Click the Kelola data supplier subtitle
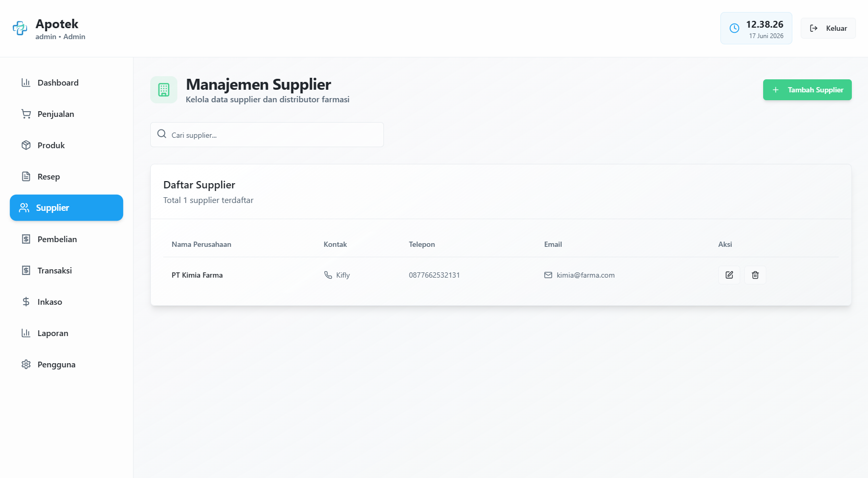Viewport: 868px width, 478px height. tap(268, 99)
